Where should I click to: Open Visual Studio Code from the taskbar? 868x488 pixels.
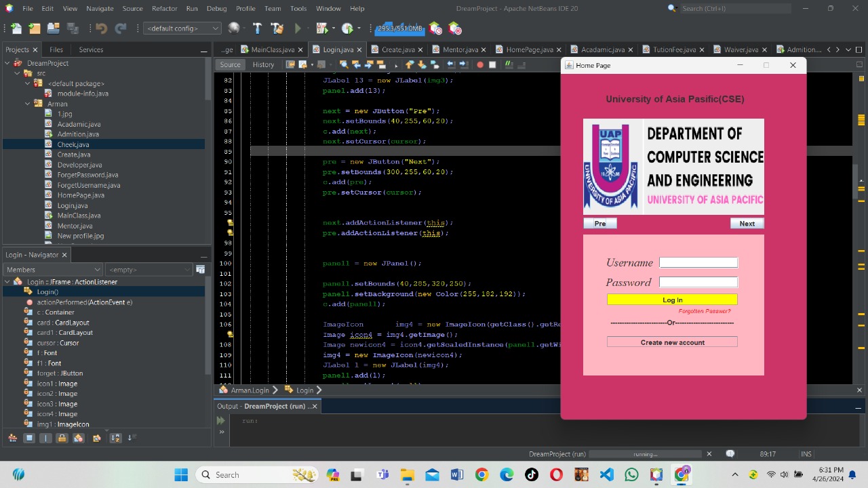point(606,474)
